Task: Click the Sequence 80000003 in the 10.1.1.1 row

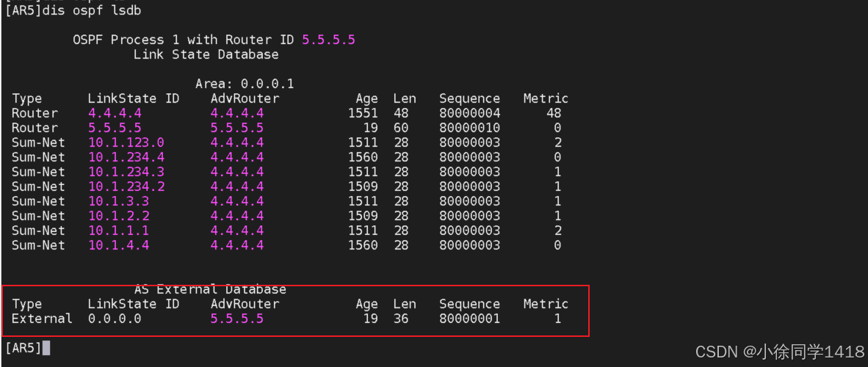Action: [x=469, y=230]
